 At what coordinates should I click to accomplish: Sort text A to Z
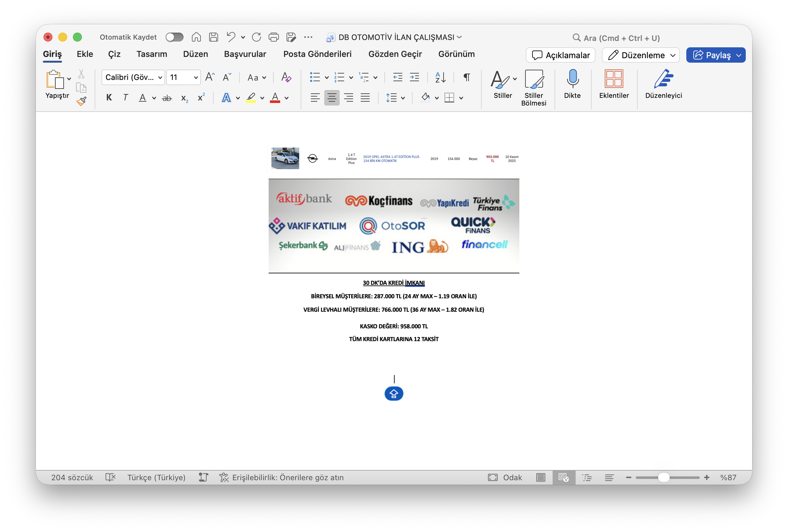tap(440, 77)
